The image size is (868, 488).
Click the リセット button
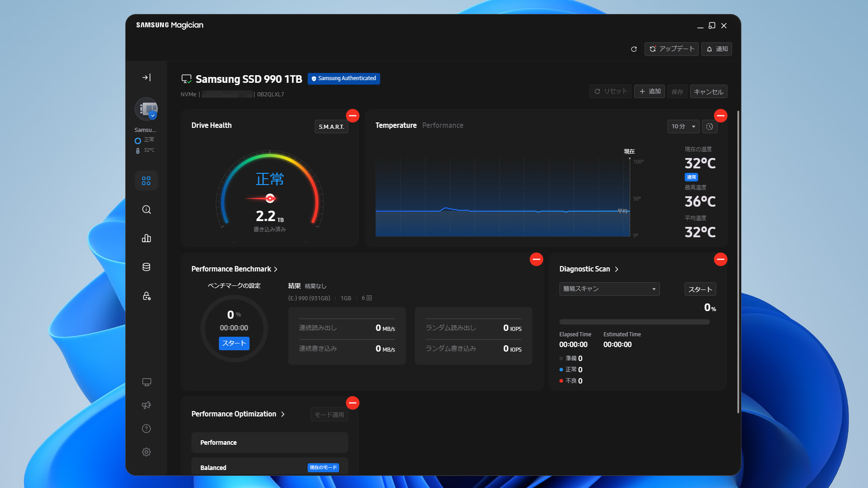click(x=610, y=91)
